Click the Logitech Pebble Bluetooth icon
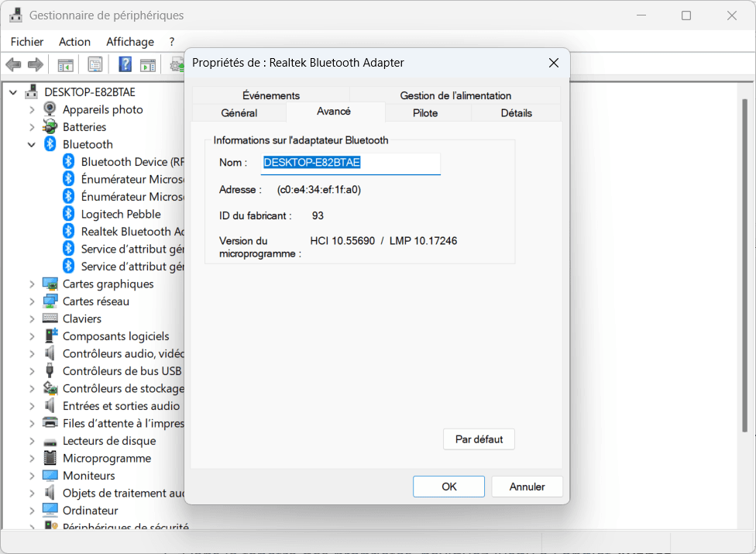Image resolution: width=756 pixels, height=554 pixels. point(68,214)
